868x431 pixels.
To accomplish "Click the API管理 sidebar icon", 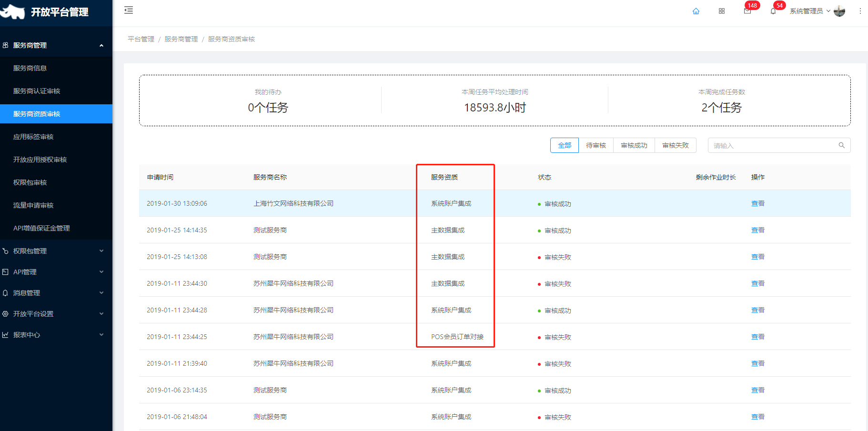I will pyautogui.click(x=5, y=272).
